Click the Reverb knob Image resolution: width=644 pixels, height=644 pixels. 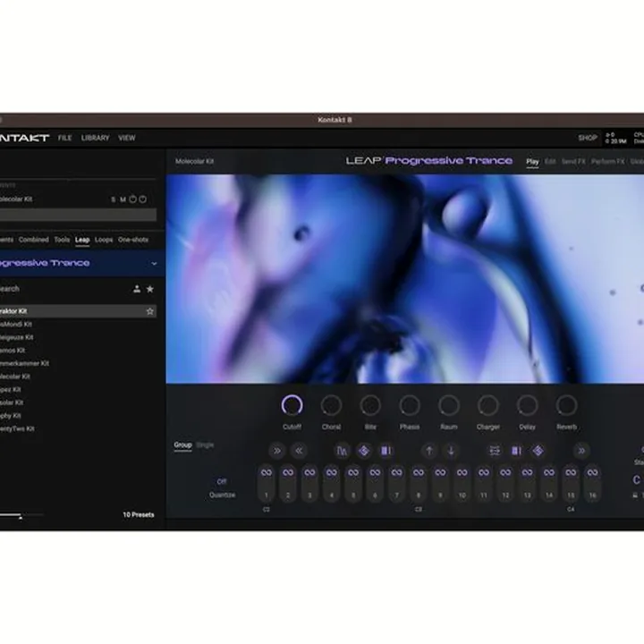(x=566, y=405)
